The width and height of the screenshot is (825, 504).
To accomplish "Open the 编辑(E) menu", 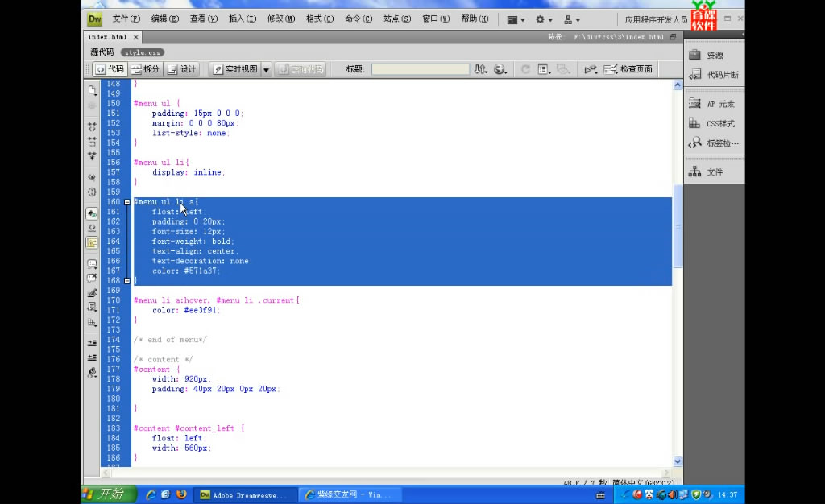I will pos(164,19).
